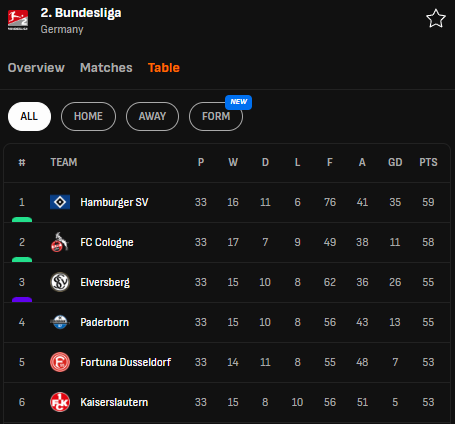The height and width of the screenshot is (424, 455).
Task: Switch table filter to AWAY
Action: [x=152, y=116]
